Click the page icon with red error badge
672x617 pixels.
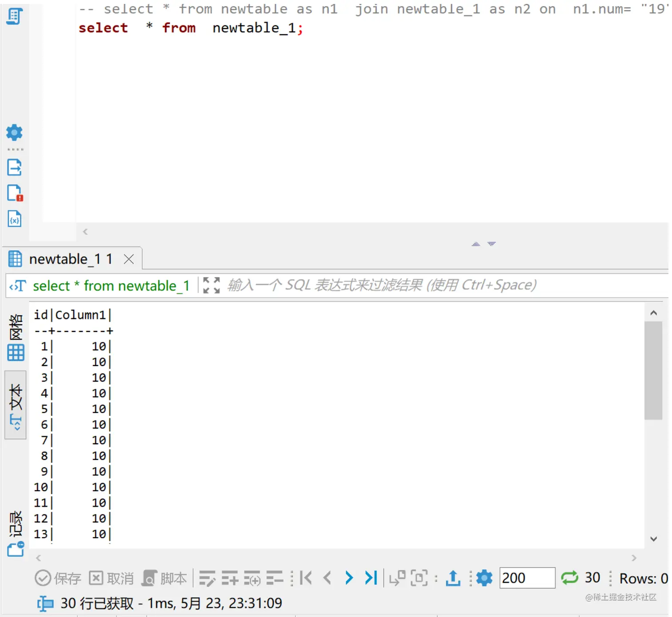click(15, 193)
